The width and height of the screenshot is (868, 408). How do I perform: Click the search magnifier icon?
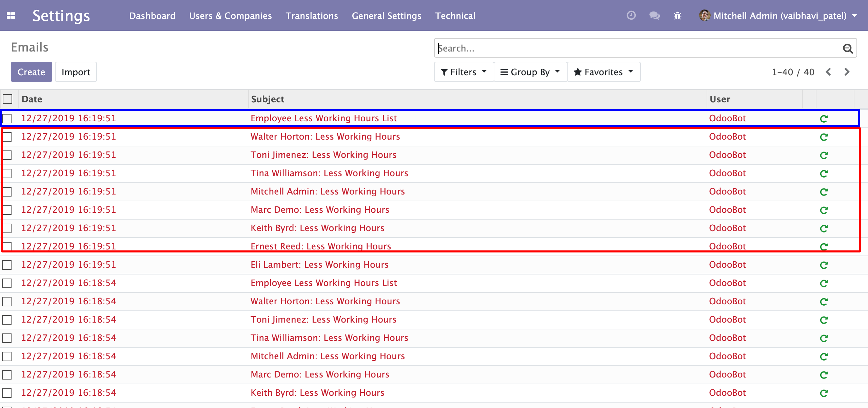click(848, 48)
